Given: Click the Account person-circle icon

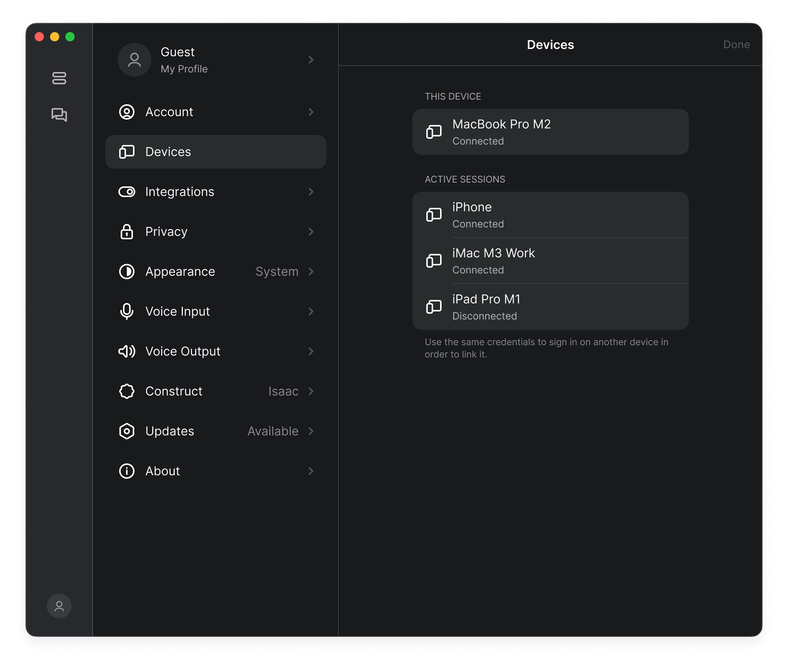Looking at the screenshot, I should (127, 112).
